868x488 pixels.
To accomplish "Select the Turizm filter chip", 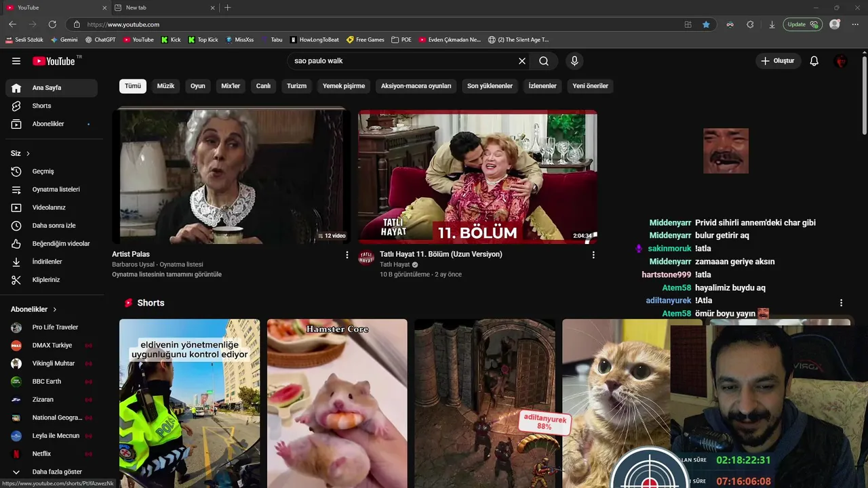I will coord(296,86).
